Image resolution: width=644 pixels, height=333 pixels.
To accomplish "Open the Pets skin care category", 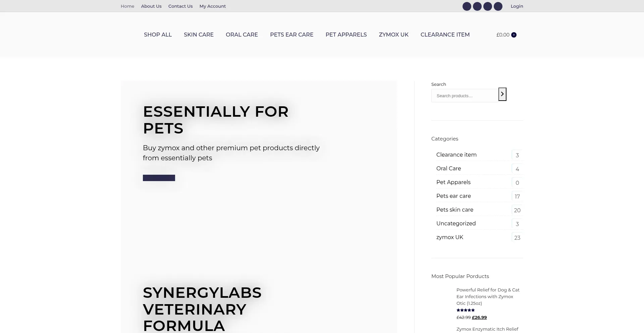I will click(x=454, y=210).
